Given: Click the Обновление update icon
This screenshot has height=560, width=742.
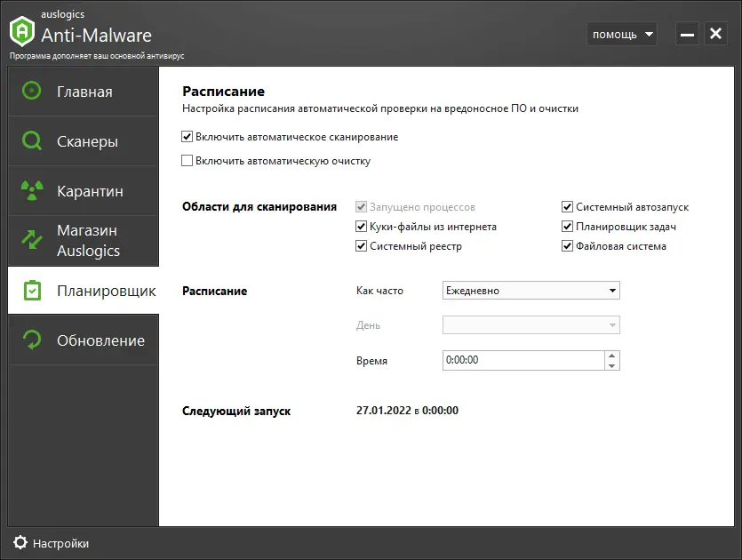Looking at the screenshot, I should point(30,340).
